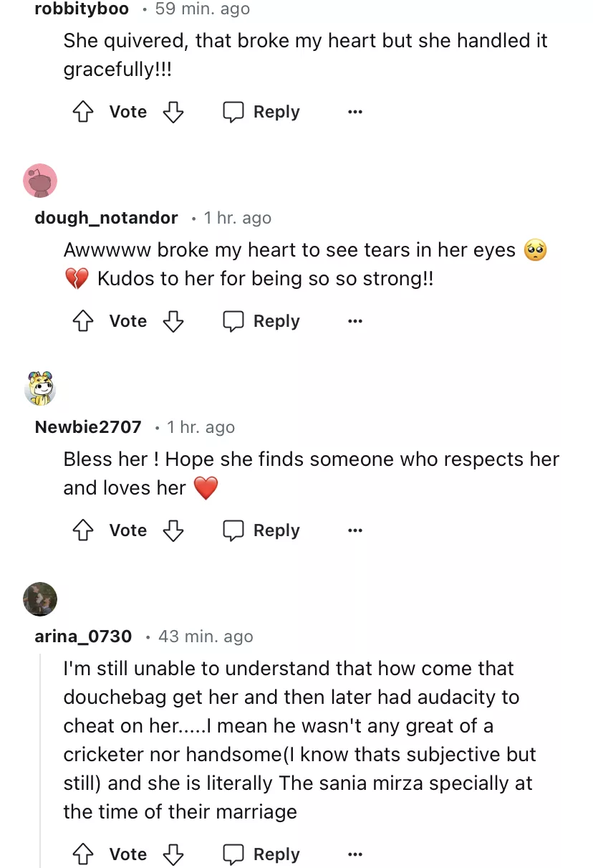This screenshot has height=868, width=593.
Task: Downvote Newbie2707's comment
Action: click(173, 530)
